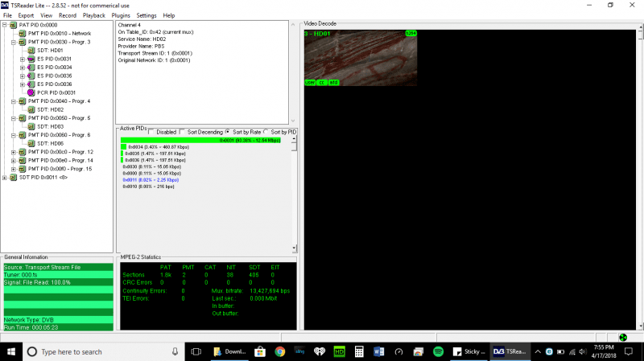Select the Sort by PID radio button
Viewport: 644px width, 361px height.
(267, 132)
